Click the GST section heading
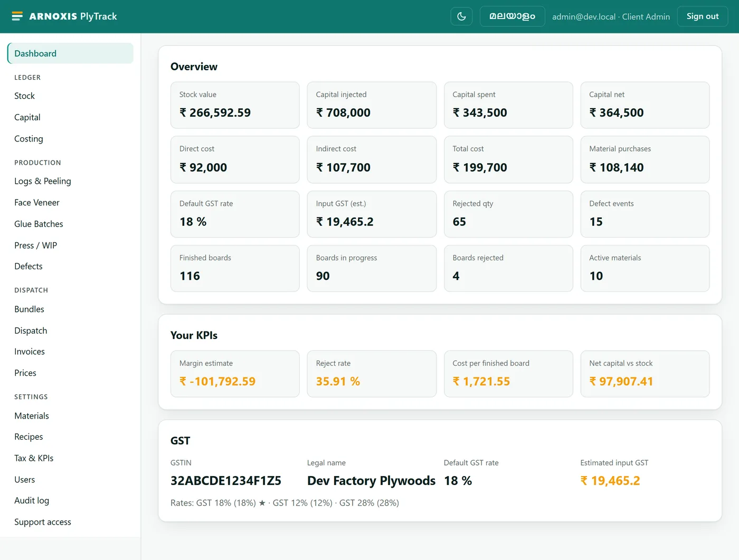 tap(180, 441)
